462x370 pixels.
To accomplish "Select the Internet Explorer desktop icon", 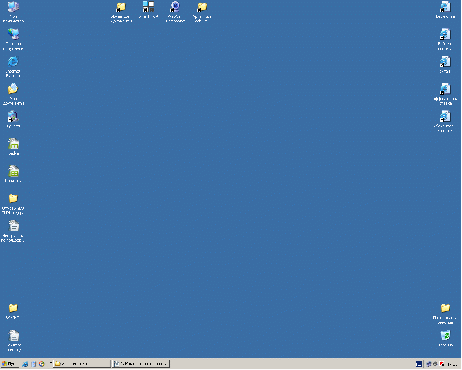I will (x=13, y=67).
